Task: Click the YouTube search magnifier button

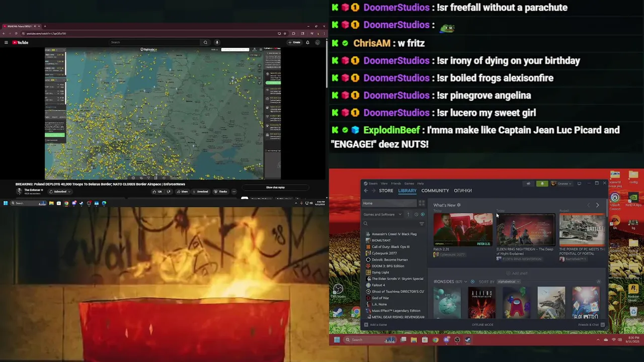Action: [205, 42]
